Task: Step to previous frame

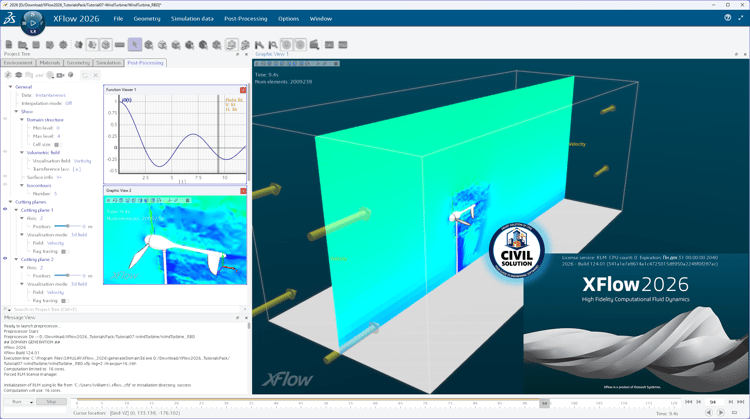Action: pyautogui.click(x=699, y=402)
